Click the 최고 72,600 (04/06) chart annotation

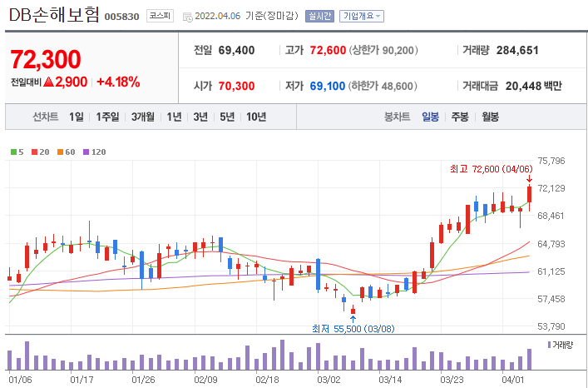tap(492, 169)
